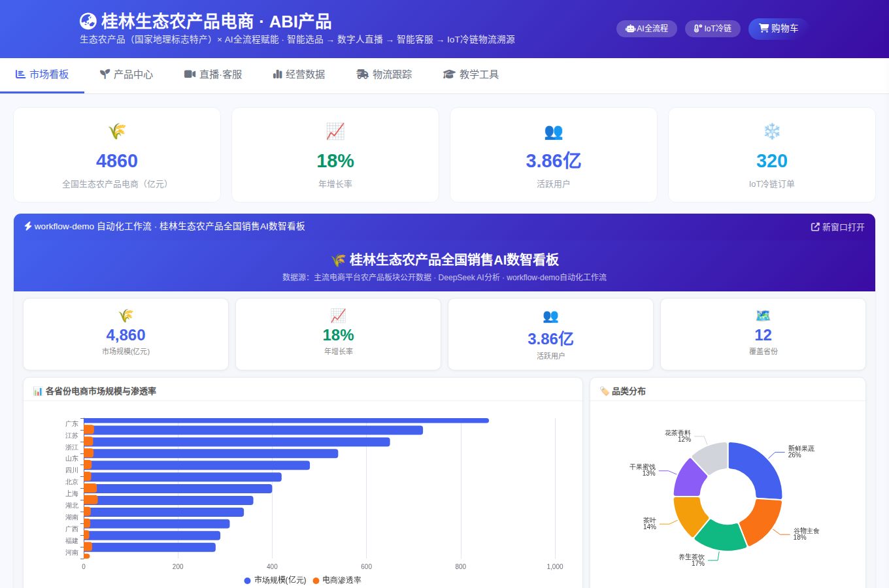Click the chart icon above 年增长率 in dashboard

339,316
